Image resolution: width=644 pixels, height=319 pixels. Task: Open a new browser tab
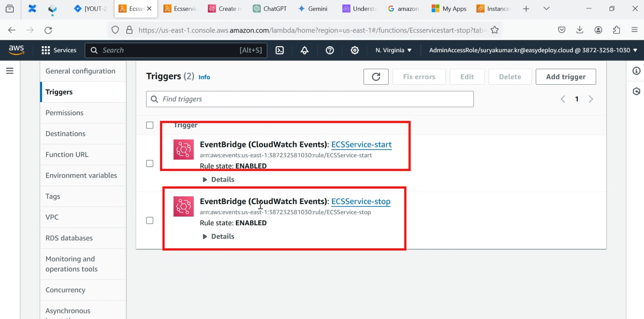526,9
